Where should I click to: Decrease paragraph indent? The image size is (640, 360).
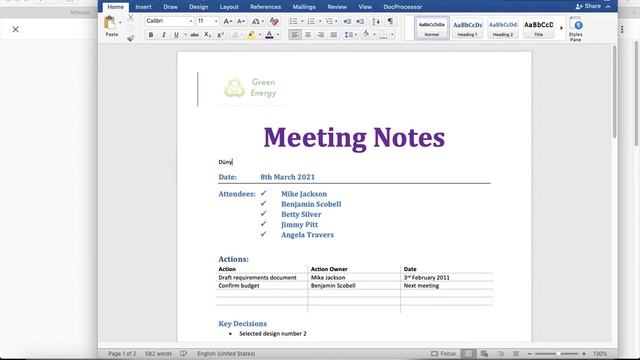click(x=347, y=21)
